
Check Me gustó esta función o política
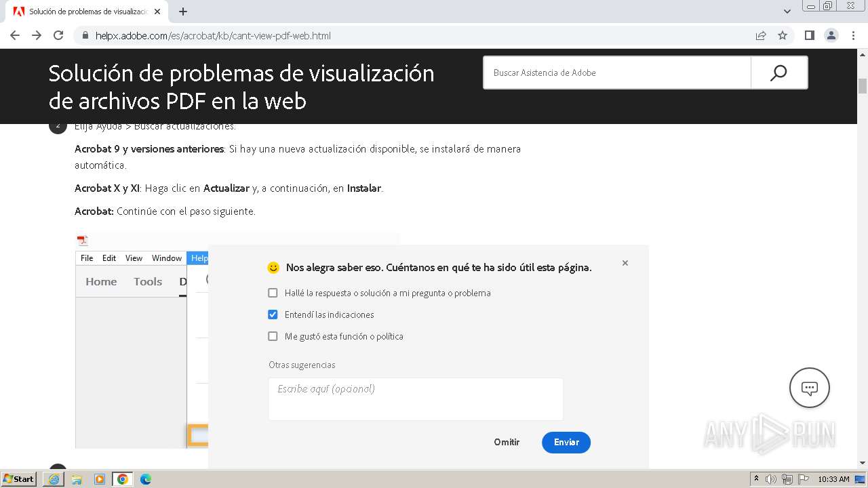[273, 336]
